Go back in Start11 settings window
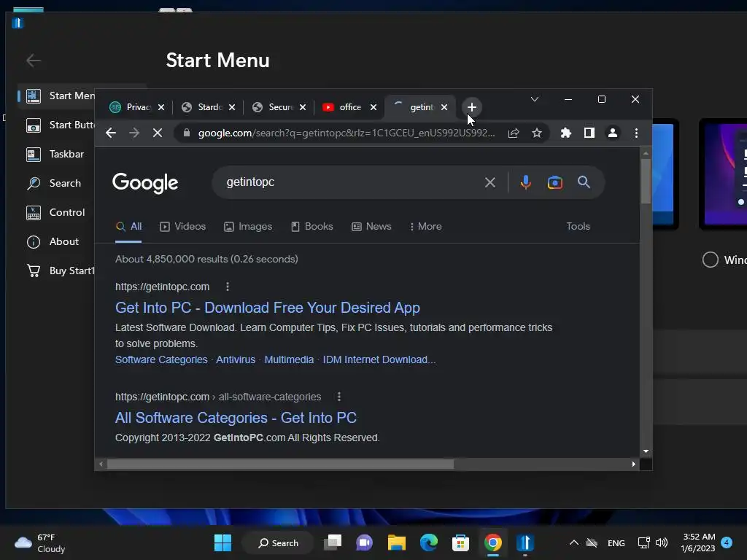Viewport: 747px width, 560px height. click(34, 61)
